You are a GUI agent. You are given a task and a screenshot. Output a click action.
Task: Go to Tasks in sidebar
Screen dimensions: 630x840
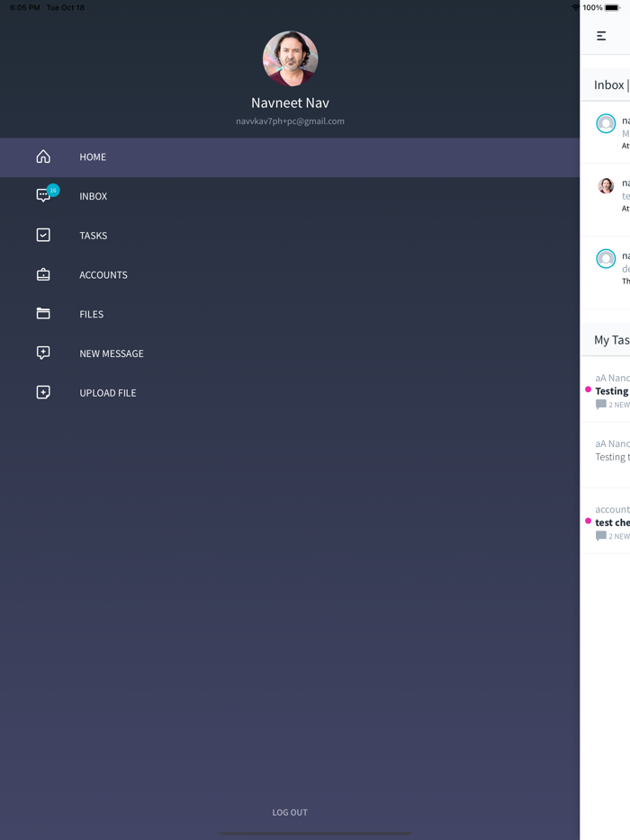[x=290, y=236]
